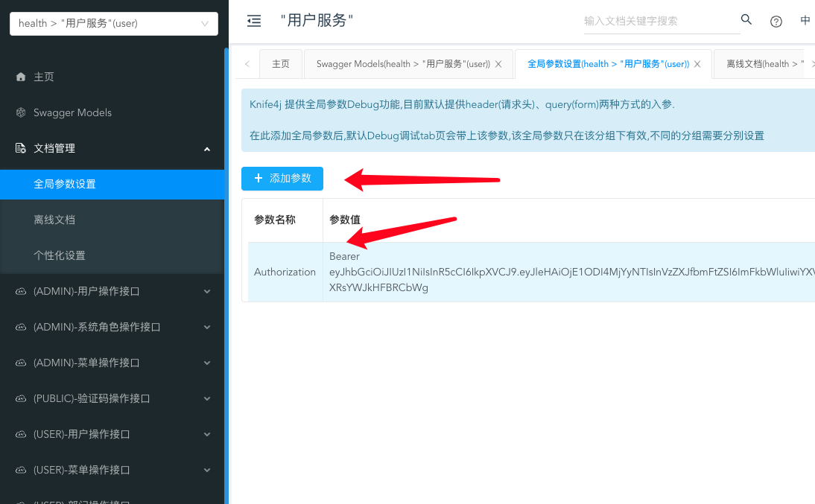The width and height of the screenshot is (815, 504).
Task: Close the Swagger Models tab
Action: pos(498,64)
